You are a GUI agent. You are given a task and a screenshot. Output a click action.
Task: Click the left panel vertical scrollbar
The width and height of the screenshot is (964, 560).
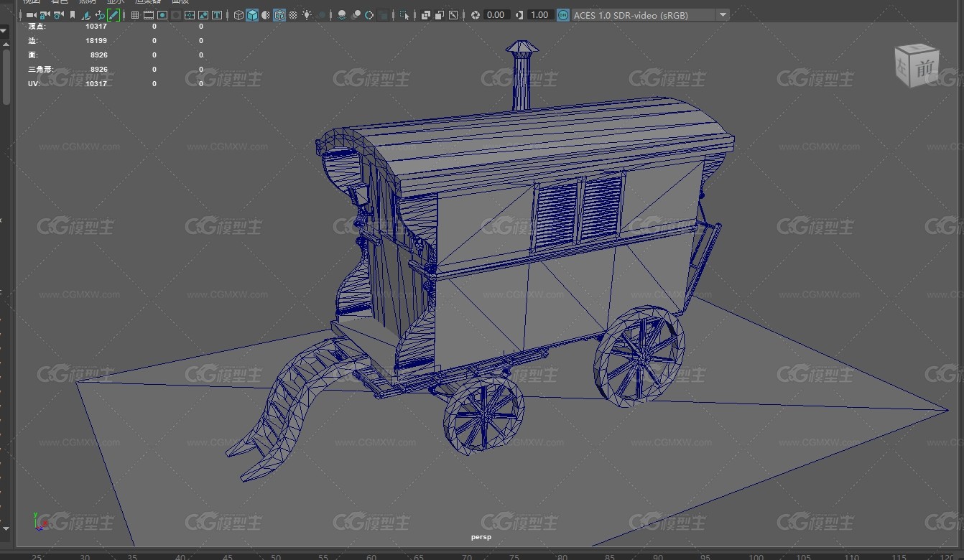click(x=6, y=75)
